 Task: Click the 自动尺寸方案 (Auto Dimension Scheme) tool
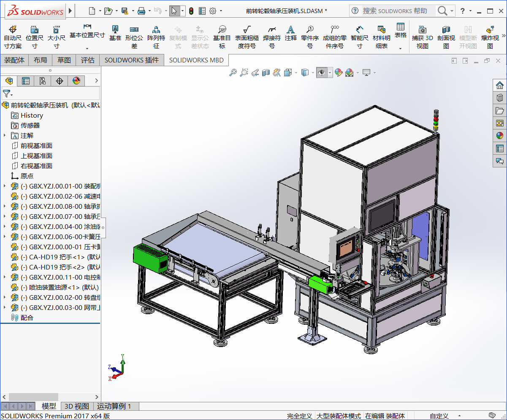click(x=13, y=37)
